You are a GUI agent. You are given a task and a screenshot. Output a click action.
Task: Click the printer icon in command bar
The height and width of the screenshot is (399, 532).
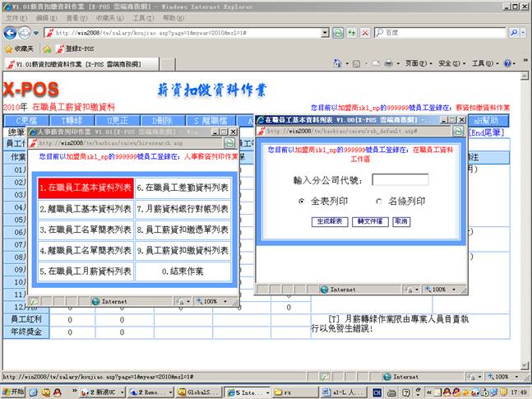click(389, 63)
